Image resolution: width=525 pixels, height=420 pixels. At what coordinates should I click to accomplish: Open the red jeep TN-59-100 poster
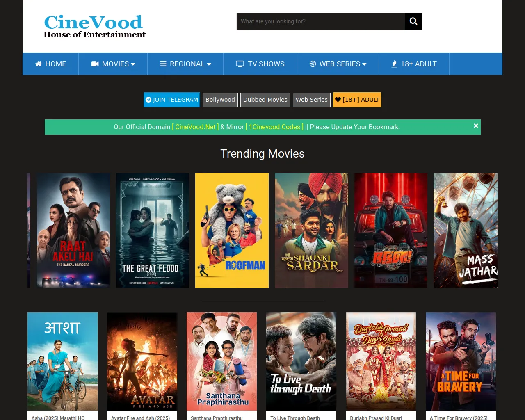[391, 231]
